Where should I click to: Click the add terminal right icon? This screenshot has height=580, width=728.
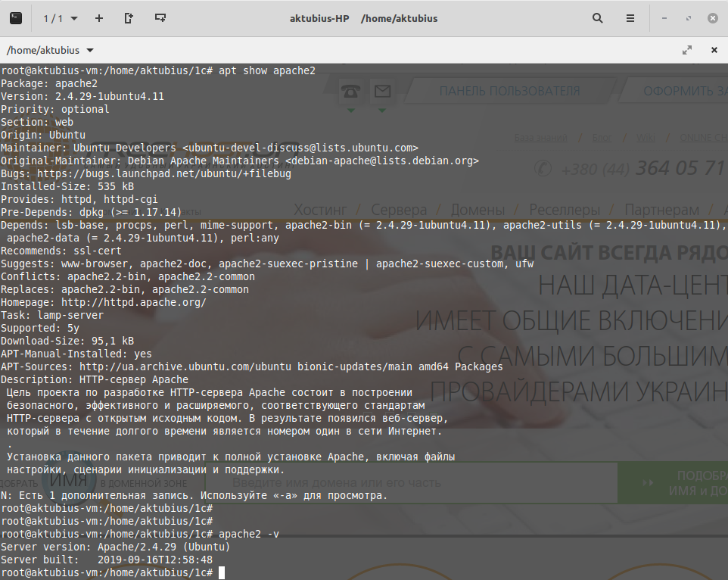(129, 17)
